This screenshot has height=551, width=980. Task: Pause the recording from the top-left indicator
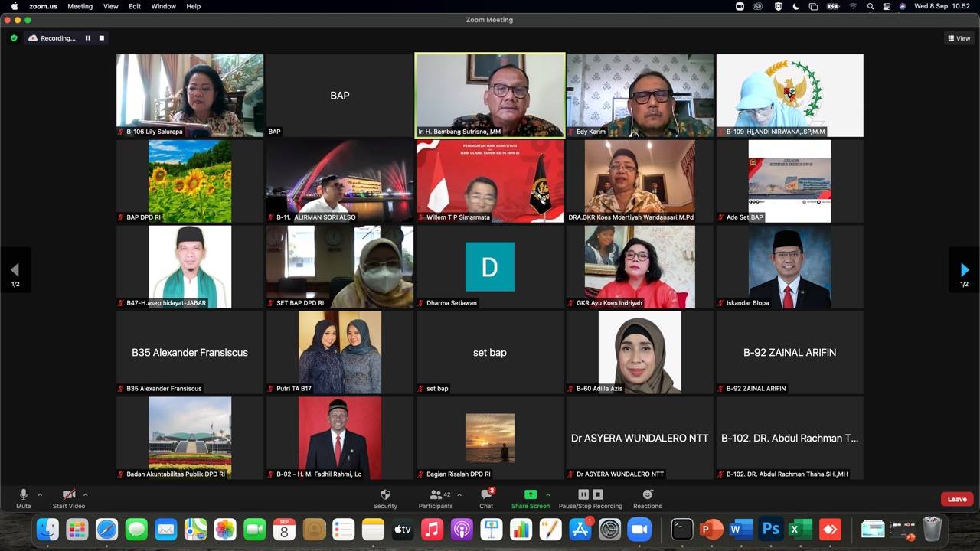pyautogui.click(x=88, y=38)
